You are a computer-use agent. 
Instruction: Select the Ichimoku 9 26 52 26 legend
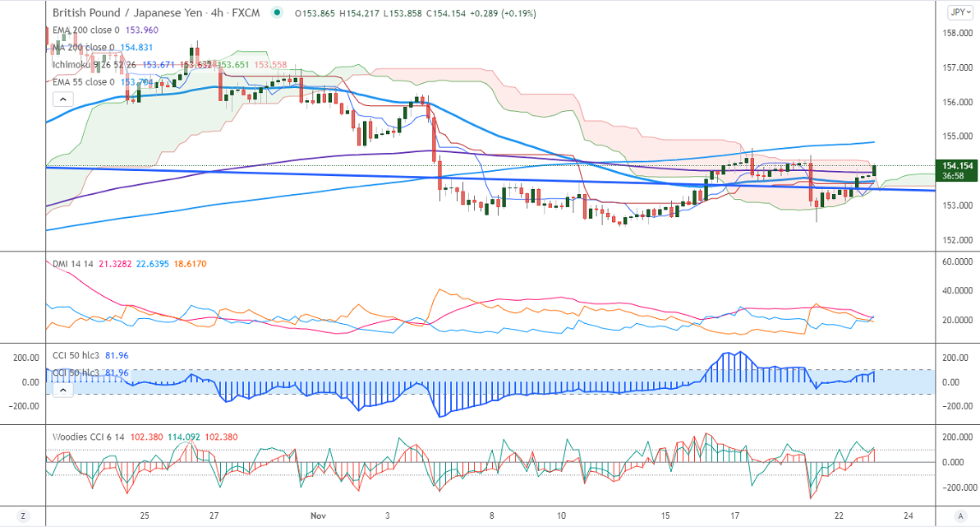pyautogui.click(x=94, y=64)
